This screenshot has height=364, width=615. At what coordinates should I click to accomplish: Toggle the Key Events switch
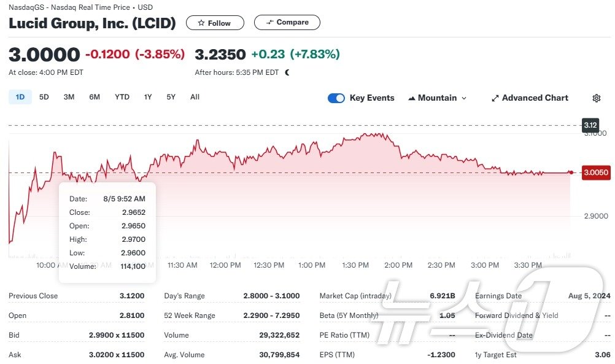[x=336, y=98]
